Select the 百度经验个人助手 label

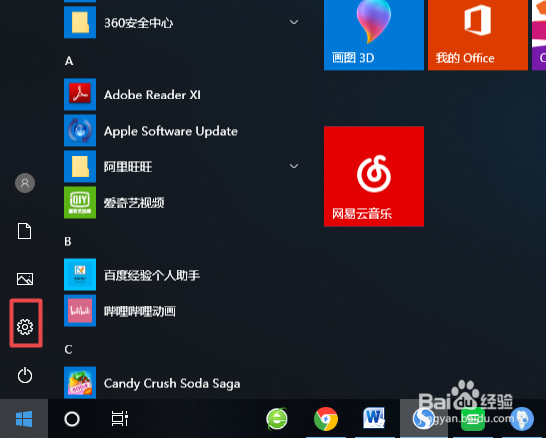click(x=152, y=275)
